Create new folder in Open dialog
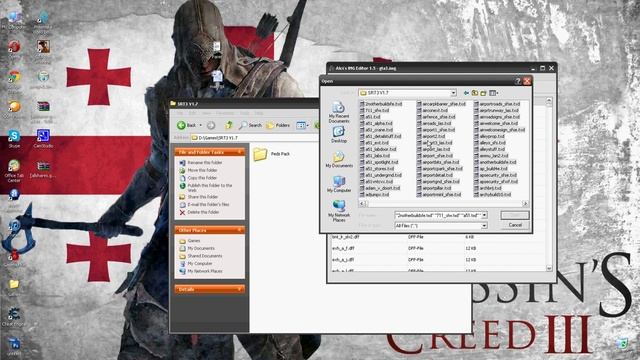The height and width of the screenshot is (360, 640). click(483, 93)
